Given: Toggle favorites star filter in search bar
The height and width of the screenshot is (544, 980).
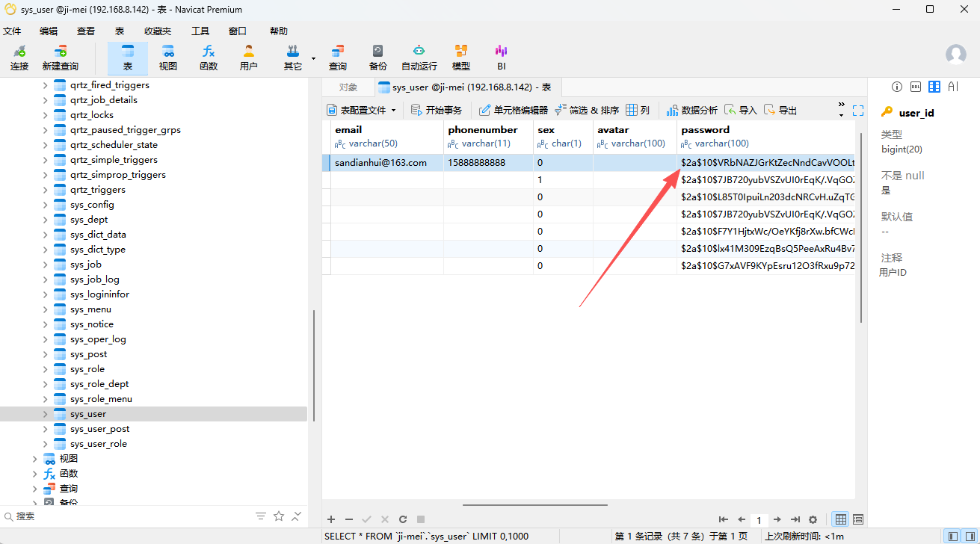Looking at the screenshot, I should pyautogui.click(x=279, y=516).
